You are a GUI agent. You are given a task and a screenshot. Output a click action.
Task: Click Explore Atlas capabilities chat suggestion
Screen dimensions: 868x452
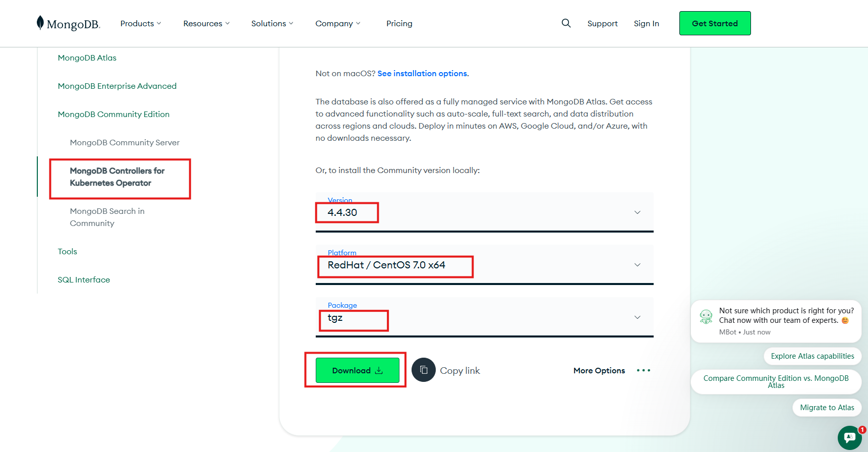coord(812,356)
